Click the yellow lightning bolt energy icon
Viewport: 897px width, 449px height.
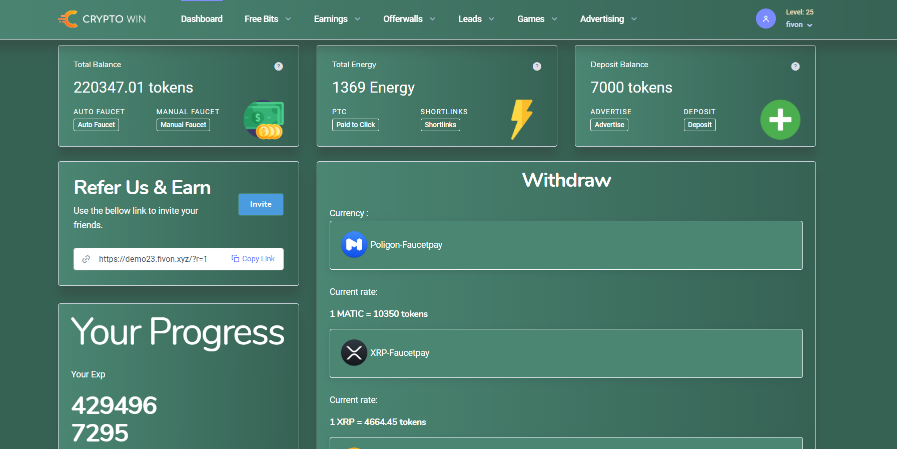pos(521,118)
